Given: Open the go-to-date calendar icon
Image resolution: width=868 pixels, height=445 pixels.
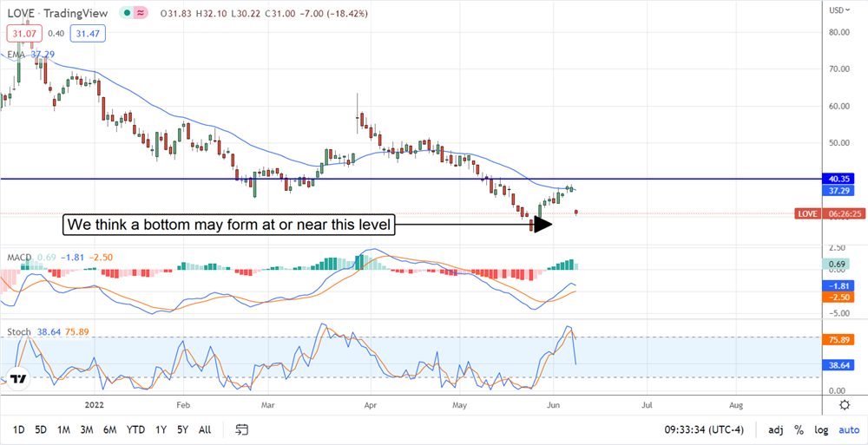Looking at the screenshot, I should click(x=241, y=429).
